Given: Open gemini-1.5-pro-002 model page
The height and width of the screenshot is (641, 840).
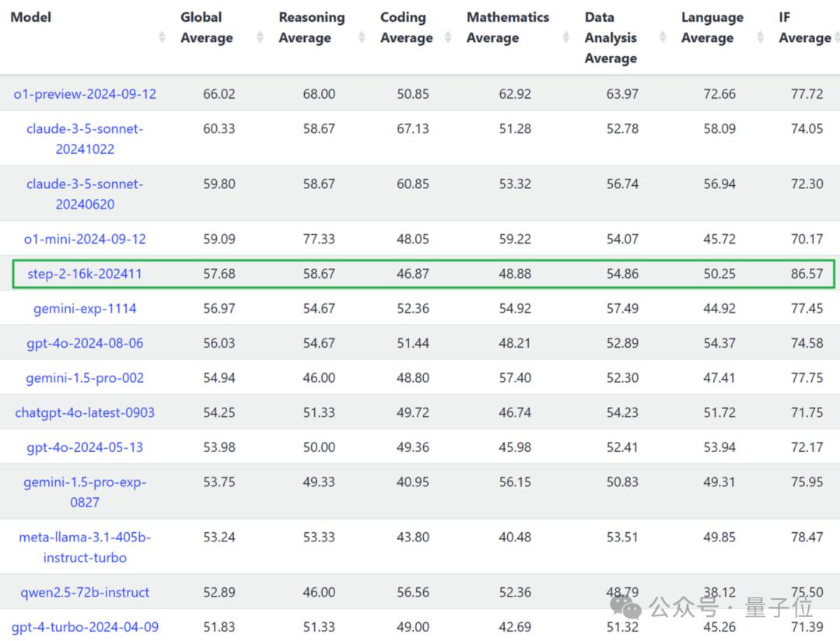Looking at the screenshot, I should pyautogui.click(x=85, y=378).
